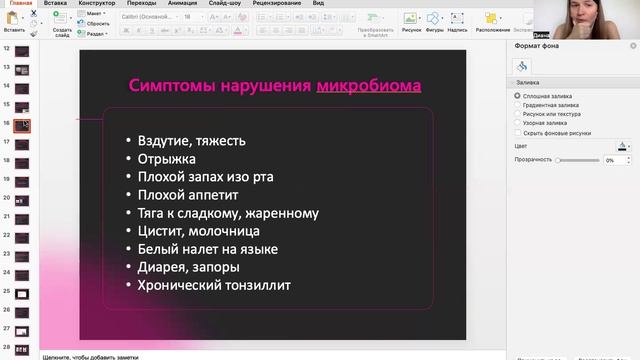Click Преобразовать в SmartArt icon
This screenshot has height=360, width=640.
[x=373, y=18]
